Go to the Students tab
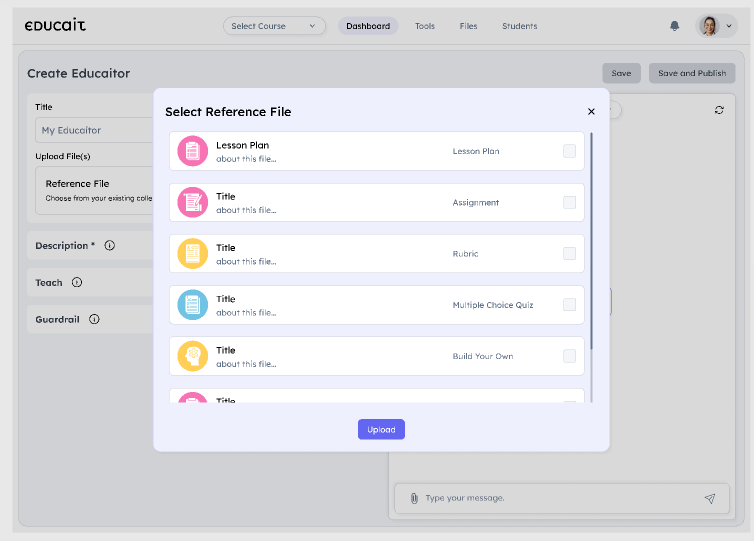The height and width of the screenshot is (541, 754). click(519, 26)
